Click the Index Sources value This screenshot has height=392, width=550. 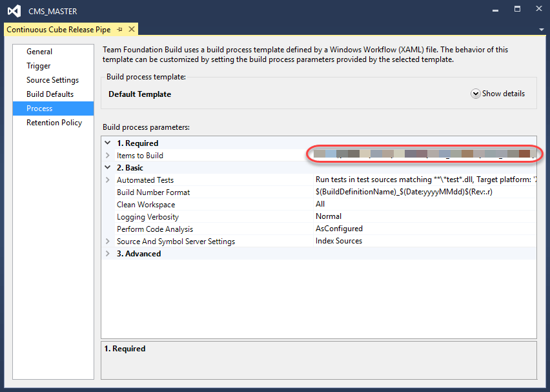pos(339,241)
